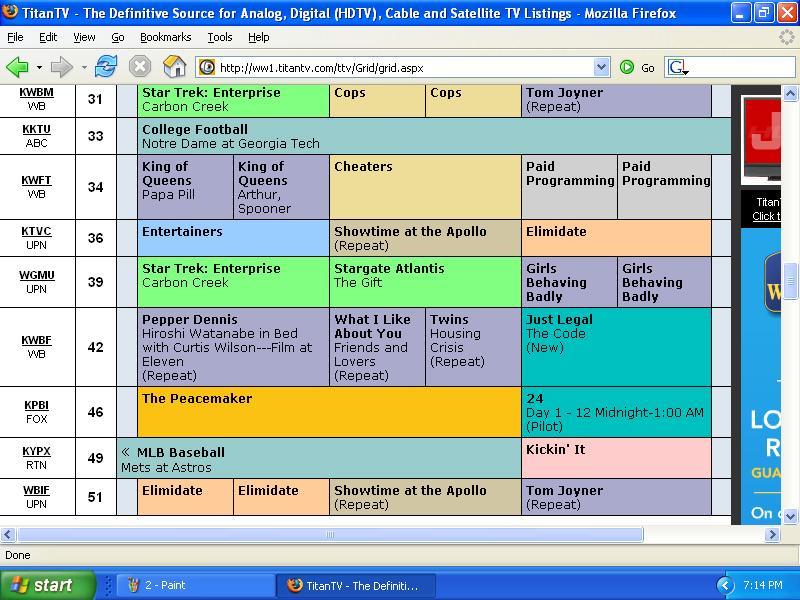Select the 24 Pilot episode listing
Screen dimensions: 800x600
click(x=616, y=412)
